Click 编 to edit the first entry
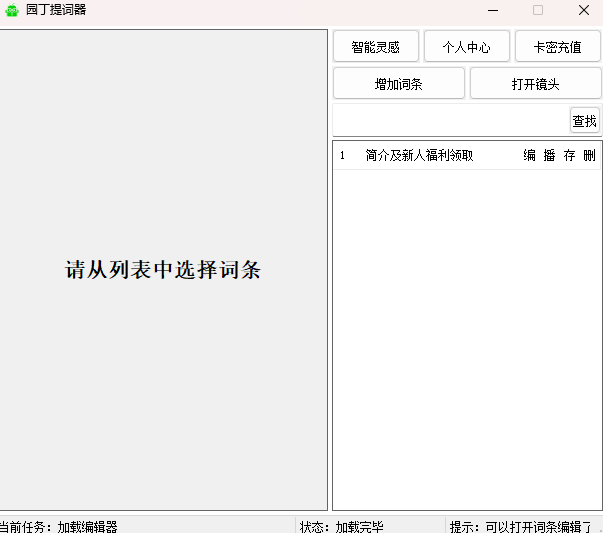Image resolution: width=603 pixels, height=533 pixels. pyautogui.click(x=529, y=156)
